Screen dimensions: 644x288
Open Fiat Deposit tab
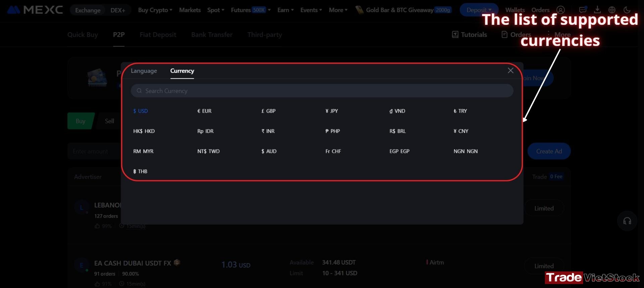click(x=158, y=35)
